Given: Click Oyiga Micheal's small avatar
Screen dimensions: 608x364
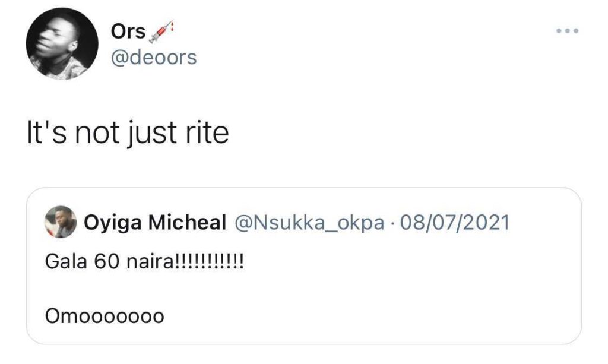Looking at the screenshot, I should [x=61, y=222].
